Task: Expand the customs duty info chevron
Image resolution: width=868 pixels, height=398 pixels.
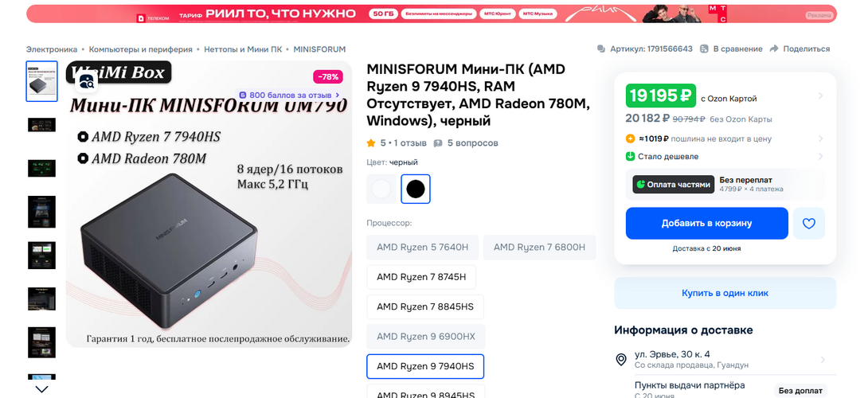Action: [x=820, y=139]
